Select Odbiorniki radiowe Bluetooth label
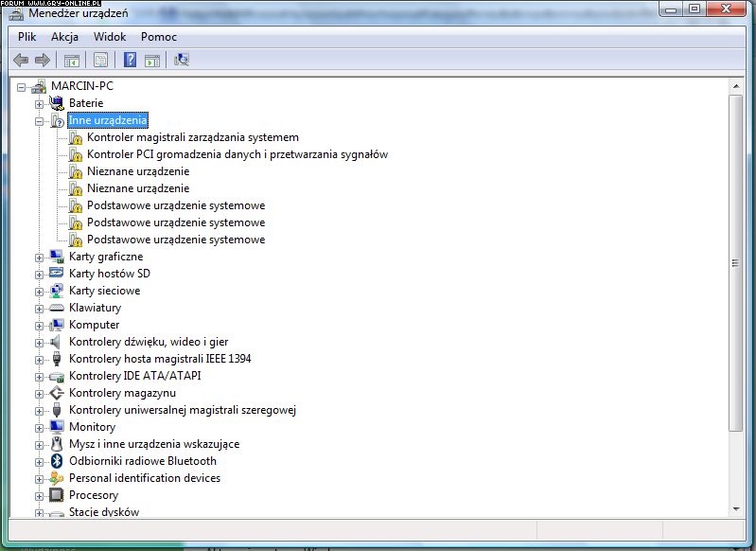Image resolution: width=756 pixels, height=551 pixels. pos(143,461)
